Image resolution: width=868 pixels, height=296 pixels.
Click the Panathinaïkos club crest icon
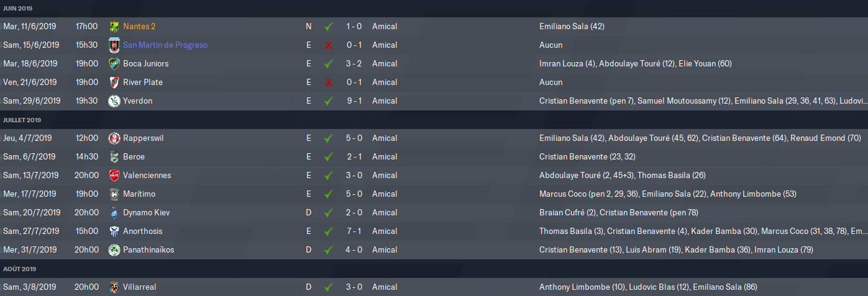pos(114,250)
